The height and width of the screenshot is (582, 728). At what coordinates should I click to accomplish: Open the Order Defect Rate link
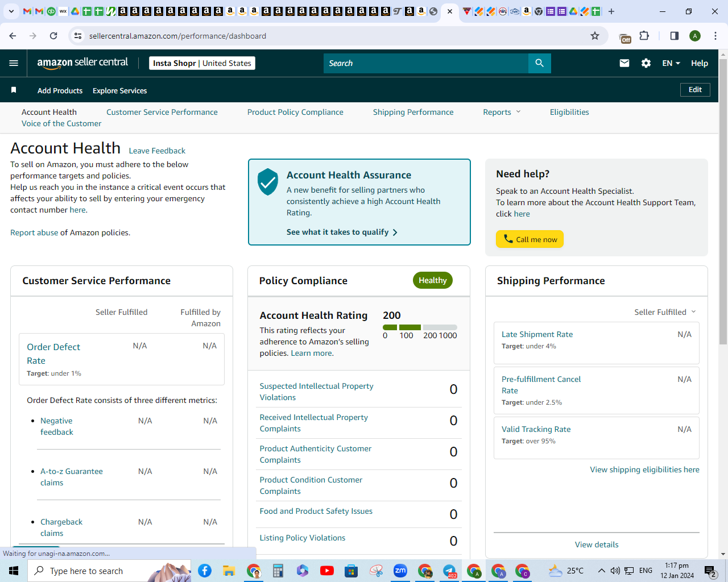coord(53,354)
